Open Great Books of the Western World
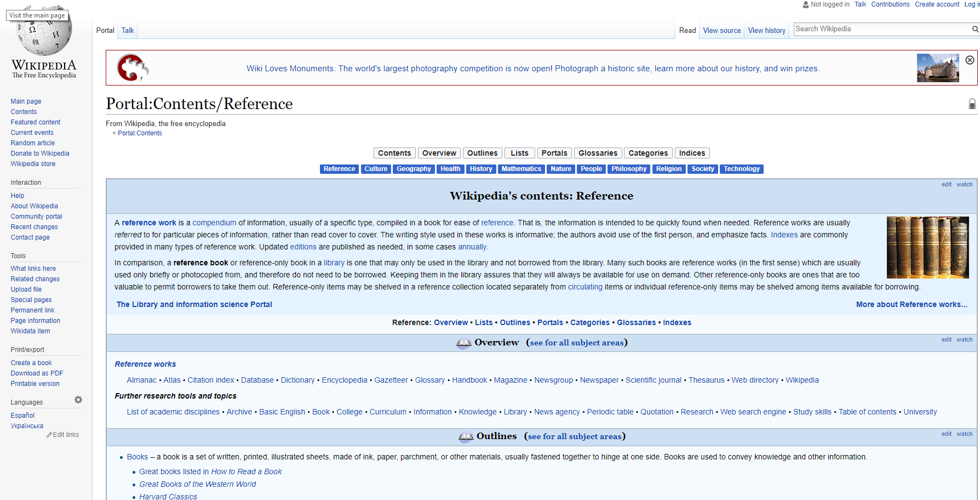 (x=197, y=484)
